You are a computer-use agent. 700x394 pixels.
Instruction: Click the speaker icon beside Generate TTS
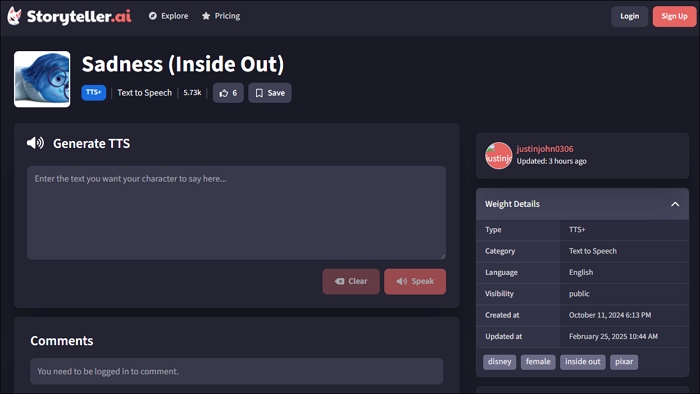(x=35, y=143)
